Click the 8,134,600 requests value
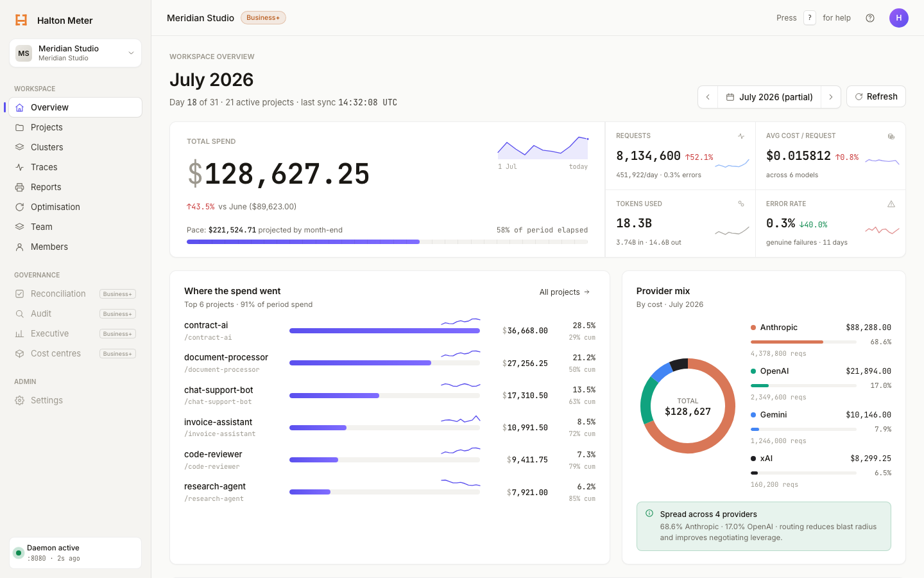The width and height of the screenshot is (924, 578). coord(648,156)
